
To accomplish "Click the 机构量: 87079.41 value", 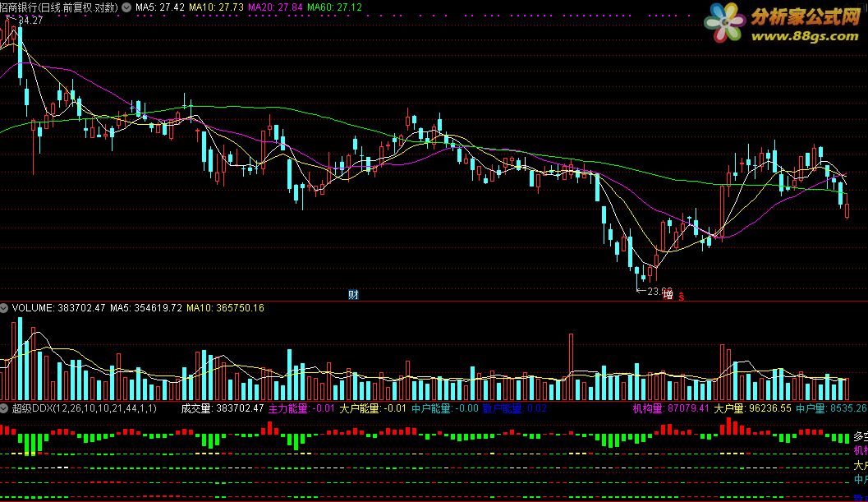I will click(x=671, y=408).
